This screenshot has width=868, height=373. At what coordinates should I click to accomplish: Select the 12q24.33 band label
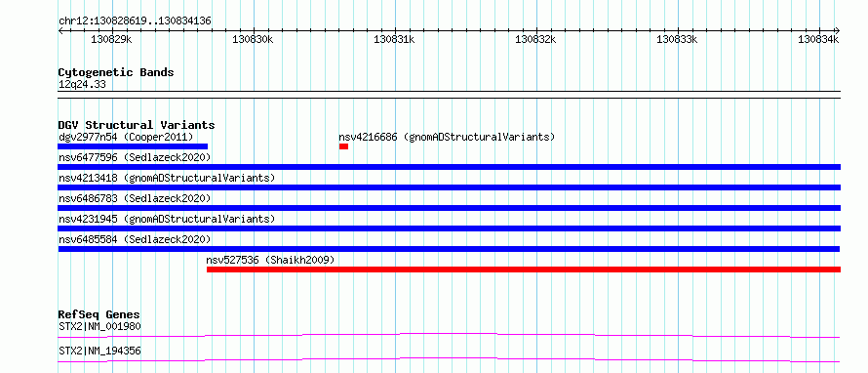tap(82, 85)
